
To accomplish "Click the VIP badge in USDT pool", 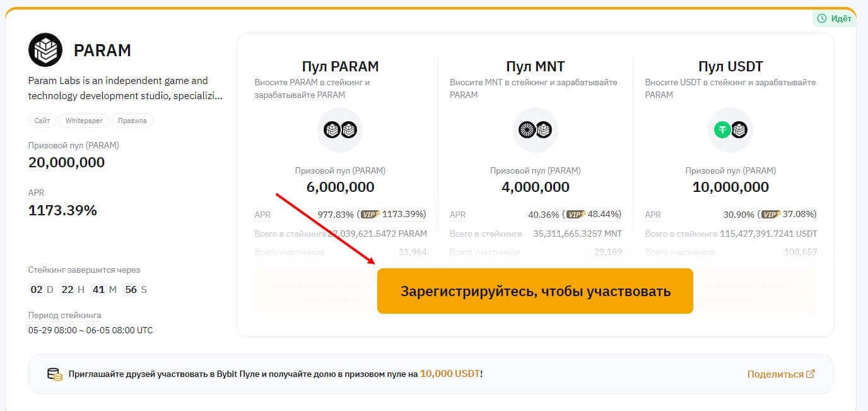I will coord(770,215).
